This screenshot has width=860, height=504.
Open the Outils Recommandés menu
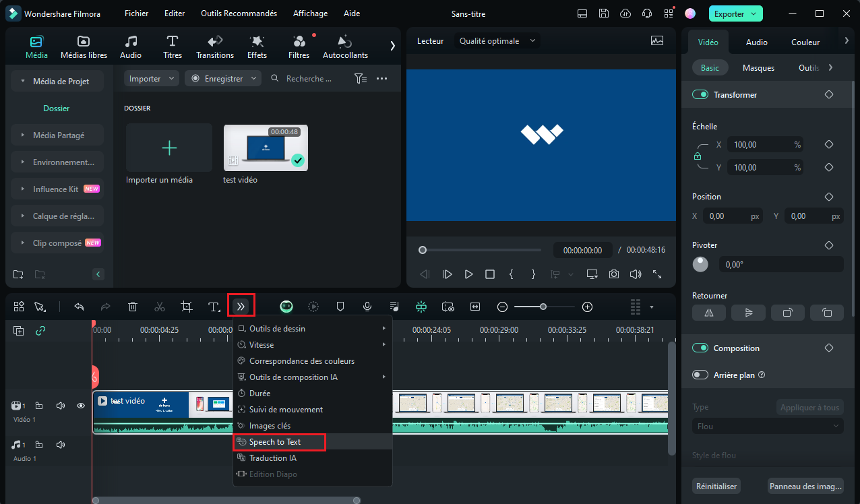tap(239, 13)
